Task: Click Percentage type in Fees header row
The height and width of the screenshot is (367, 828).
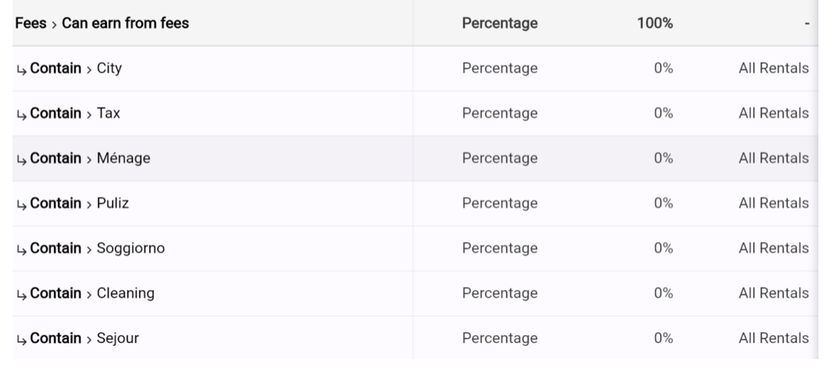Action: 500,23
